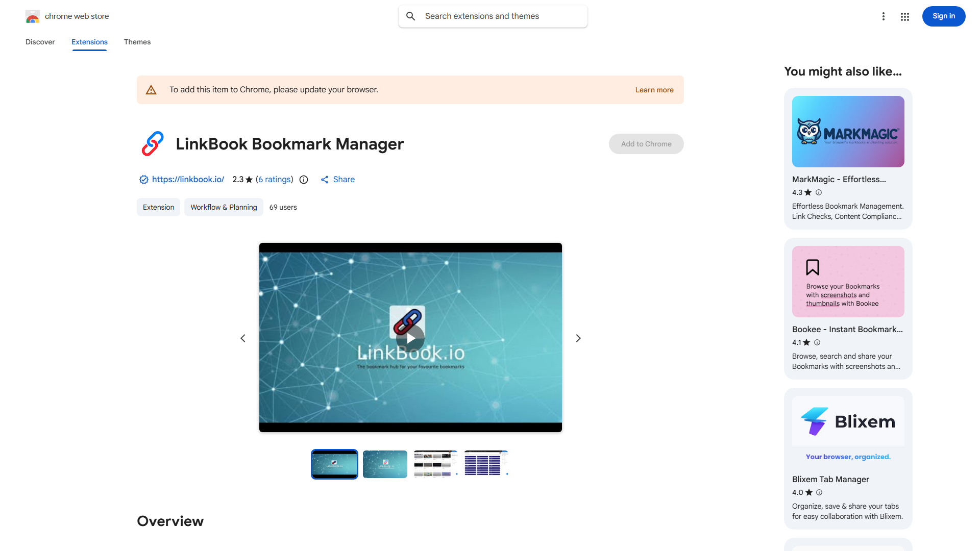Switch to the Themes tab
The image size is (980, 551).
(137, 42)
